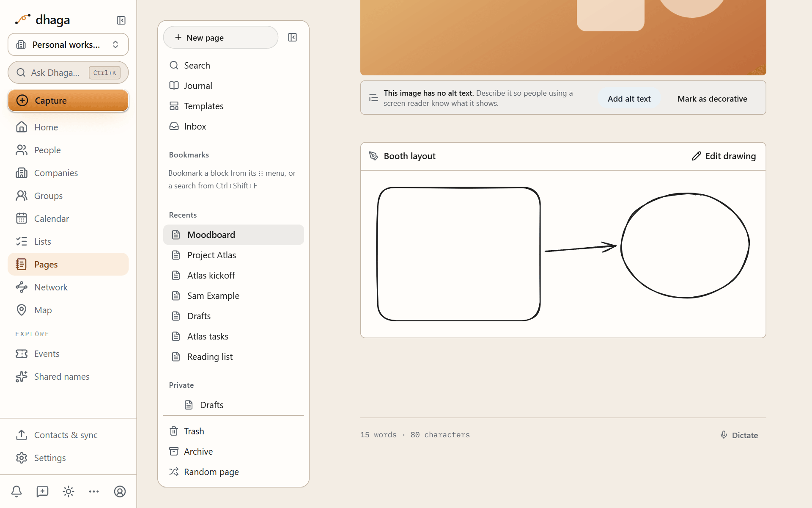Open the Atlas kickoff page

point(233,275)
